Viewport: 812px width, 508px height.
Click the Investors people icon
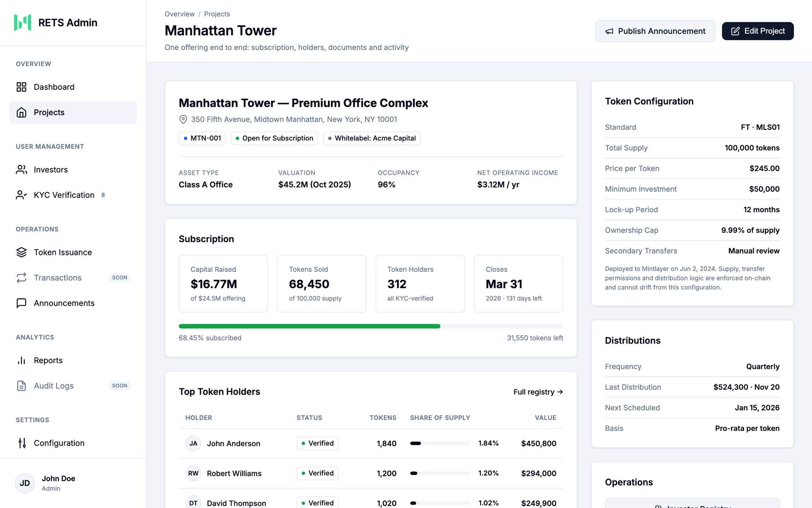(21, 170)
